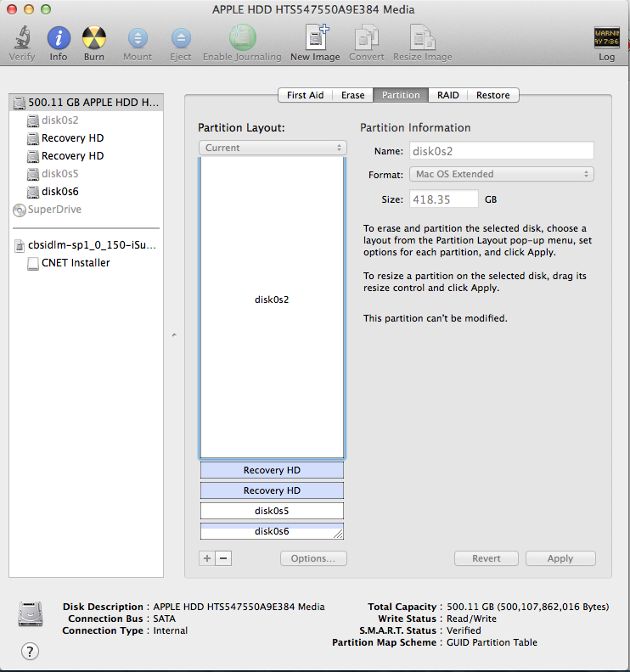Click the Verify microscope icon
The image size is (630, 672).
[x=22, y=37]
